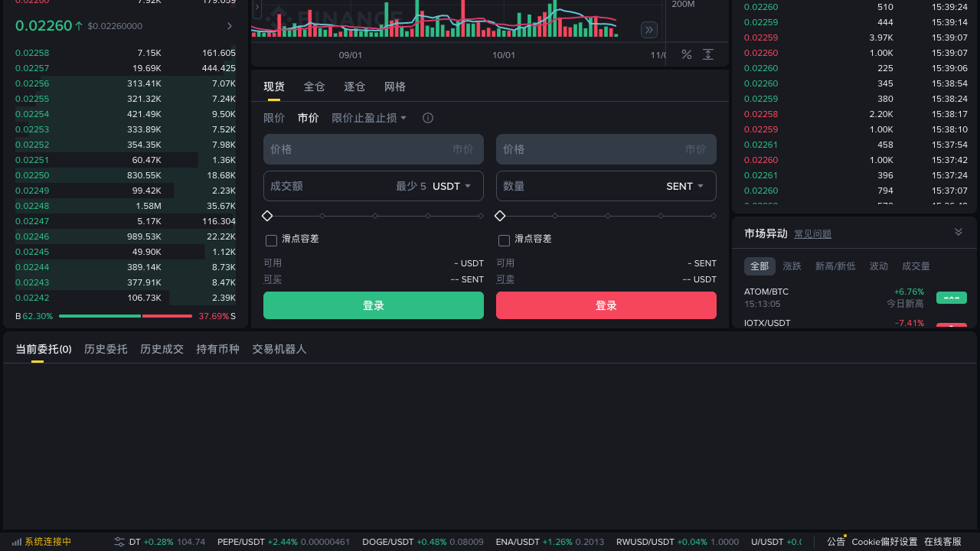
Task: Switch to the 现货 tab
Action: click(x=274, y=87)
